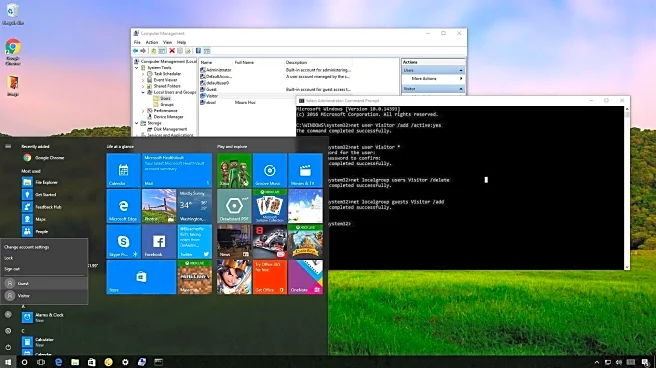The image size is (656, 368).
Task: Open Help menu in Computer Management
Action: click(181, 42)
